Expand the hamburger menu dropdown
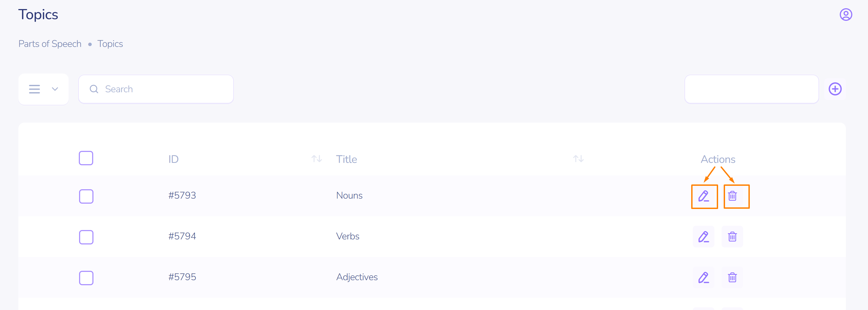This screenshot has width=868, height=310. coord(43,89)
